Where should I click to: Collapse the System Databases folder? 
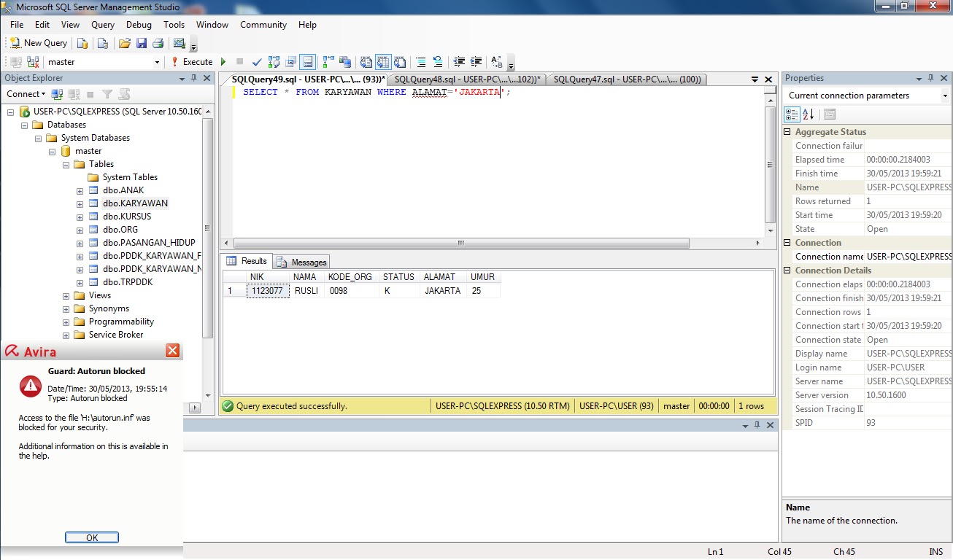[x=39, y=138]
